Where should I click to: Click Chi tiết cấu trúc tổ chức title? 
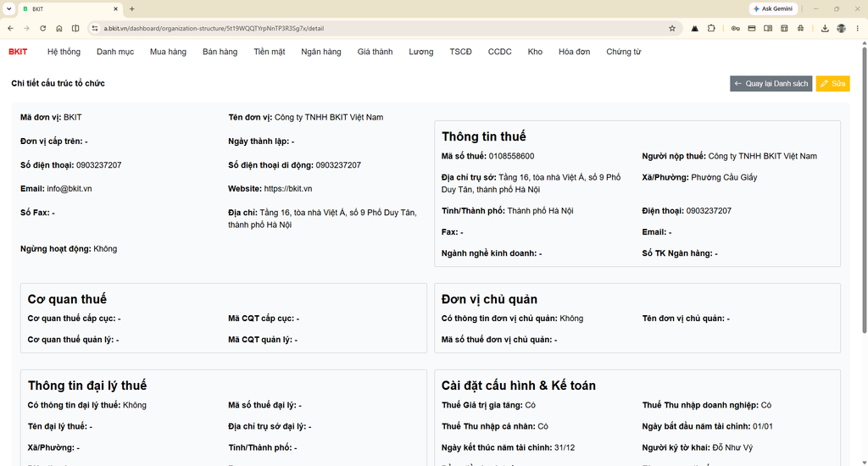58,83
